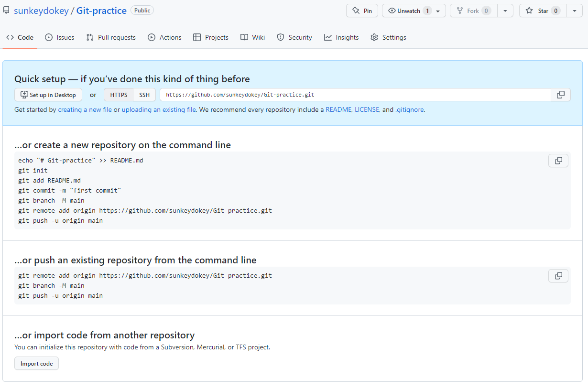Screen dimensions: 588x390
Task: Copy the quick setup repository URL
Action: tap(561, 95)
